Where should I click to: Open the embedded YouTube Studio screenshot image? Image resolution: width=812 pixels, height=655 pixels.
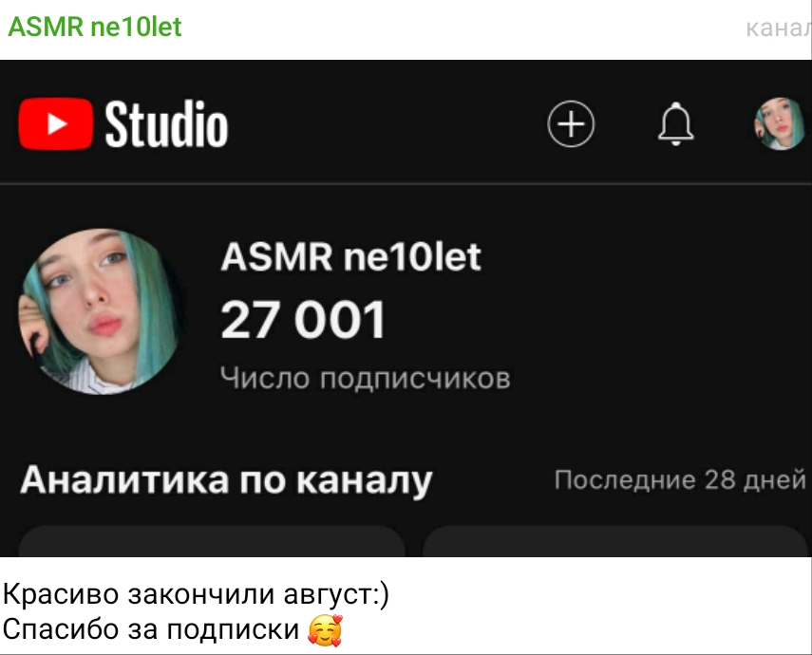pyautogui.click(x=406, y=309)
